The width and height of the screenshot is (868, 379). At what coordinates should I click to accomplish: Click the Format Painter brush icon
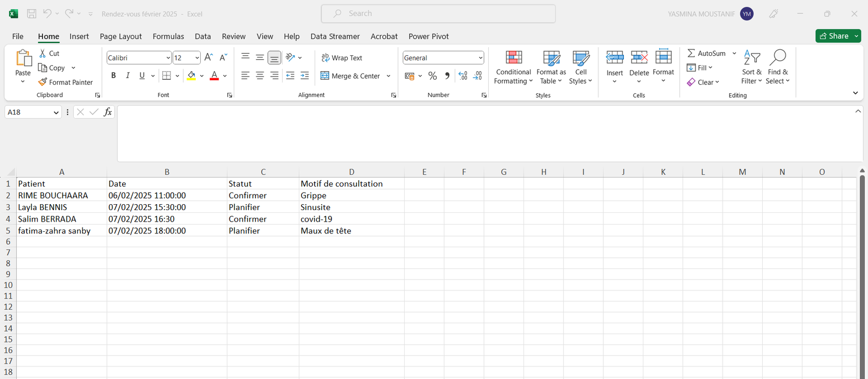(x=43, y=82)
